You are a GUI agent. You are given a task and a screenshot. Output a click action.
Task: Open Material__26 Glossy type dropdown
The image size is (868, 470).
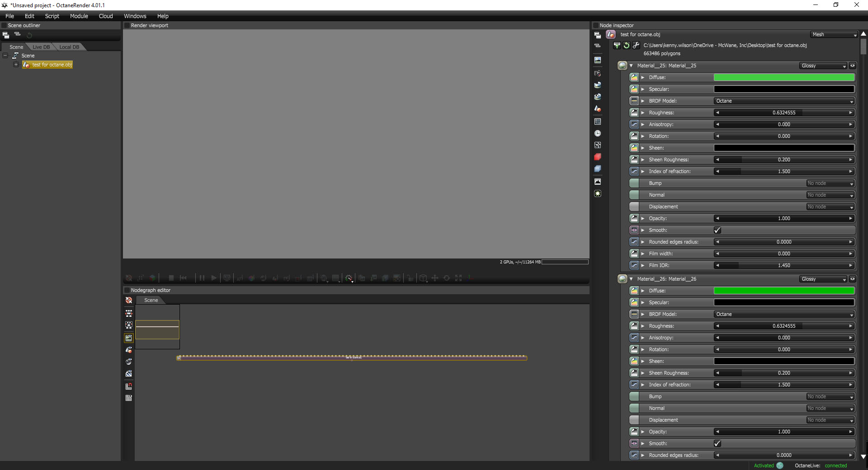point(823,279)
